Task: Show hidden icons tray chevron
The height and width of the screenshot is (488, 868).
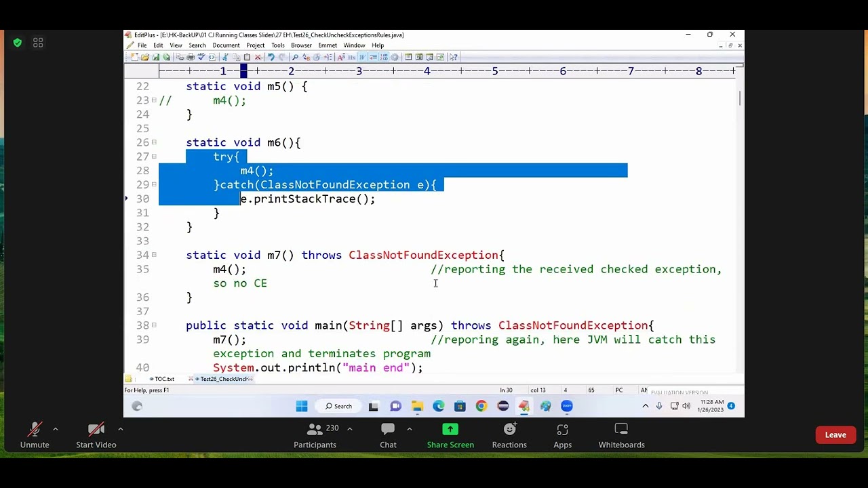Action: click(645, 406)
